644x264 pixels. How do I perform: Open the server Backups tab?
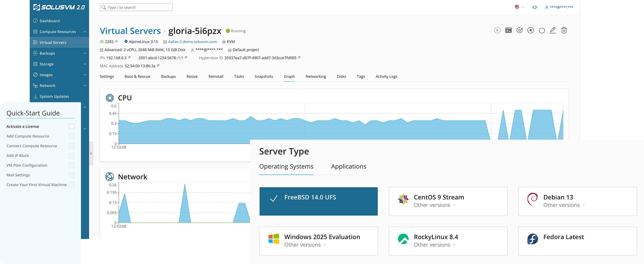(168, 77)
